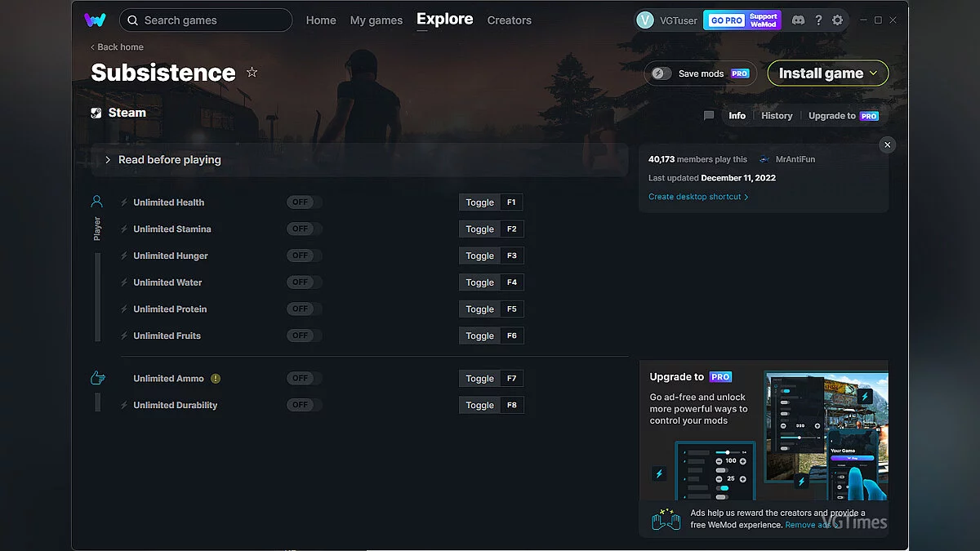The width and height of the screenshot is (980, 551).
Task: Click the Toggle F7 hotkey button
Action: tap(491, 379)
